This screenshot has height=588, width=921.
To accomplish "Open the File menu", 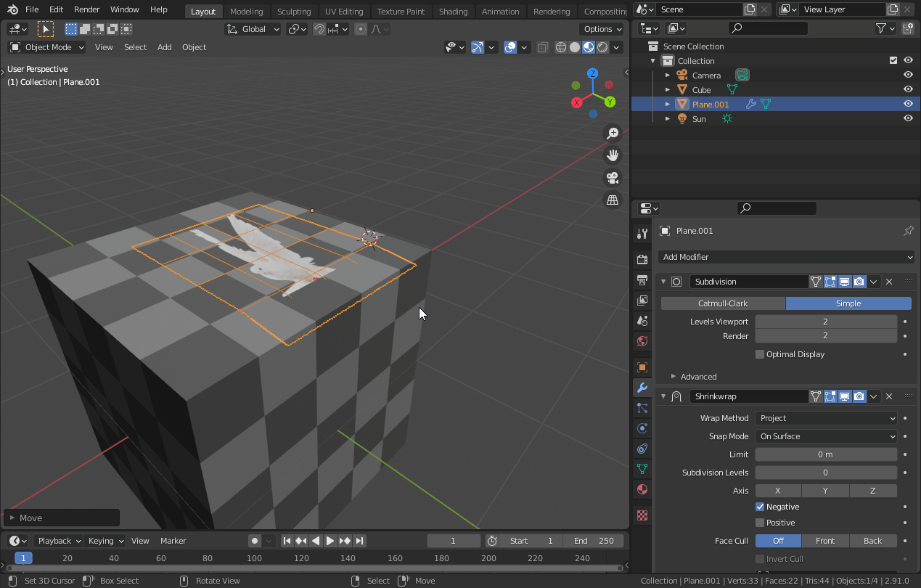I will point(32,9).
